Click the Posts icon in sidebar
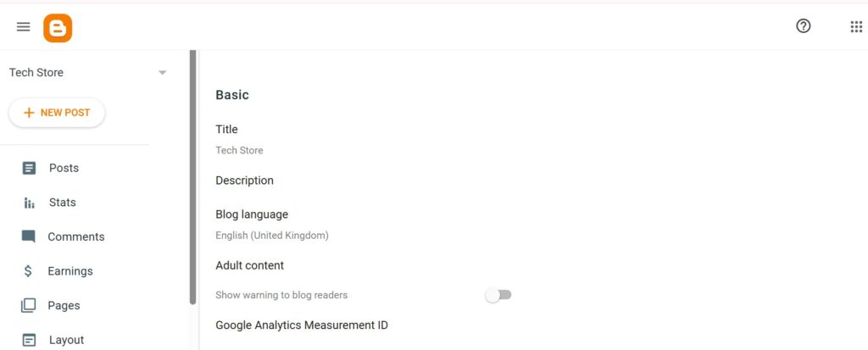This screenshot has height=350, width=868. click(29, 168)
